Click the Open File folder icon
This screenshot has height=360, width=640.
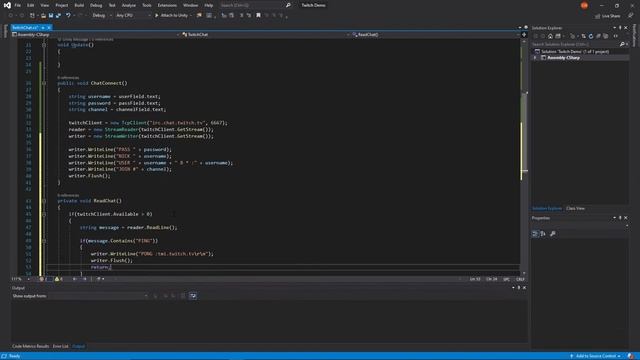click(x=43, y=16)
